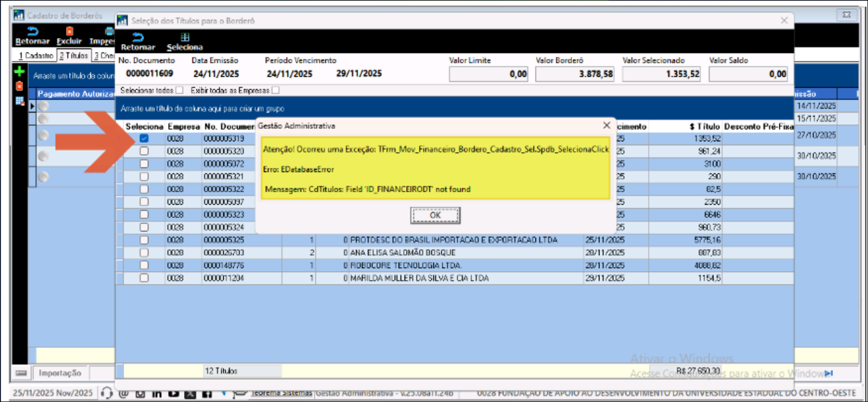Click the Excluir icon in Cadastro de Borderôs

coord(70,32)
